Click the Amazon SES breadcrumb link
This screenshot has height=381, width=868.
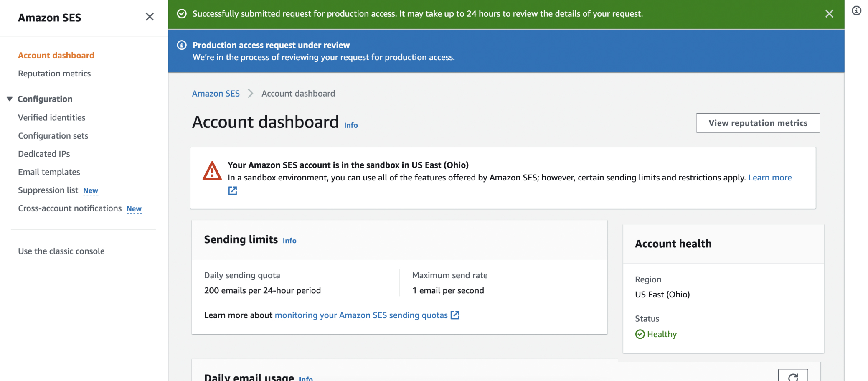[216, 93]
